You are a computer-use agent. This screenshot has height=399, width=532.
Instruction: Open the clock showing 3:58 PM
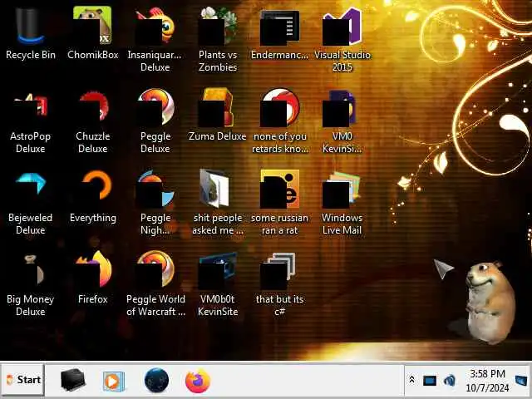(487, 381)
